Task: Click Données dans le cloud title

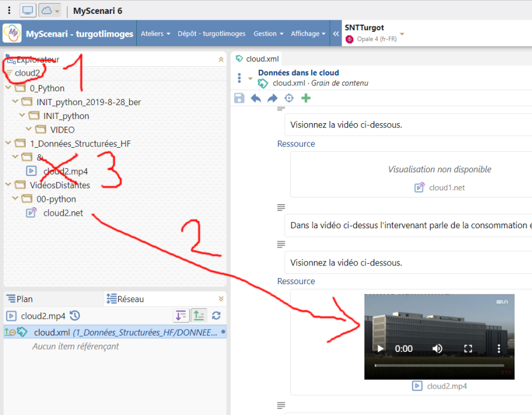Action: point(298,73)
